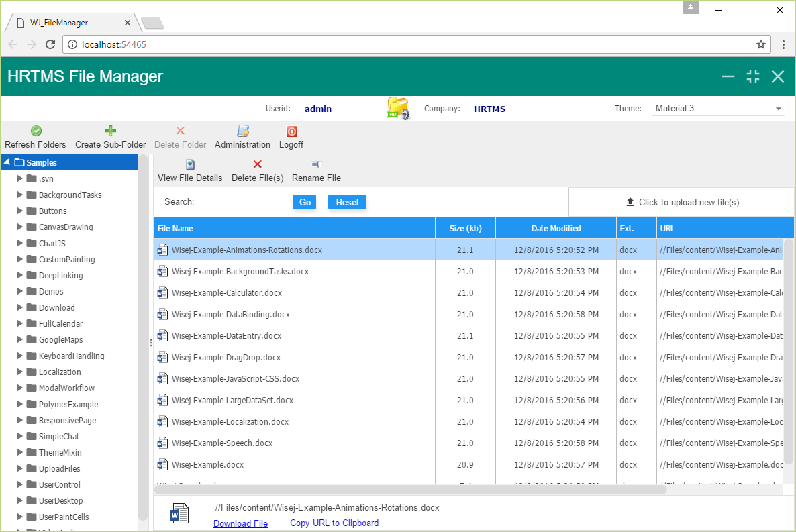The width and height of the screenshot is (796, 532).
Task: Collapse the Samples tree node
Action: pos(7,162)
